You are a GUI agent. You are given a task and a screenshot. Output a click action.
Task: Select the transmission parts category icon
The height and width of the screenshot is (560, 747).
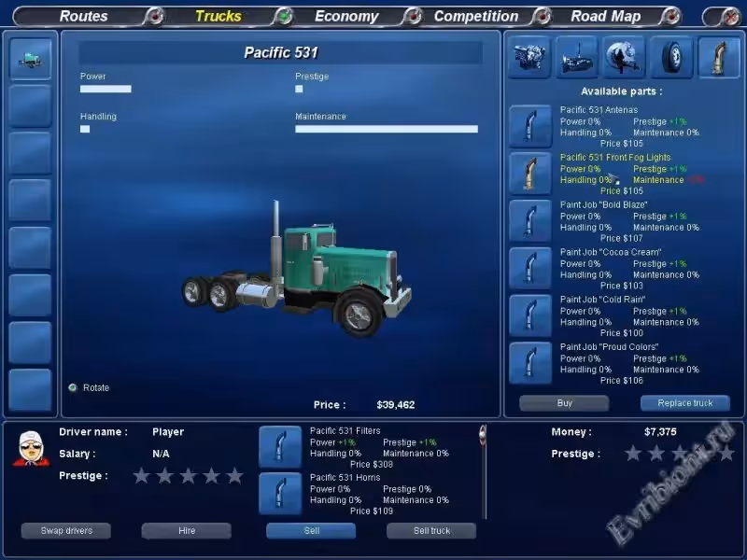coord(576,57)
